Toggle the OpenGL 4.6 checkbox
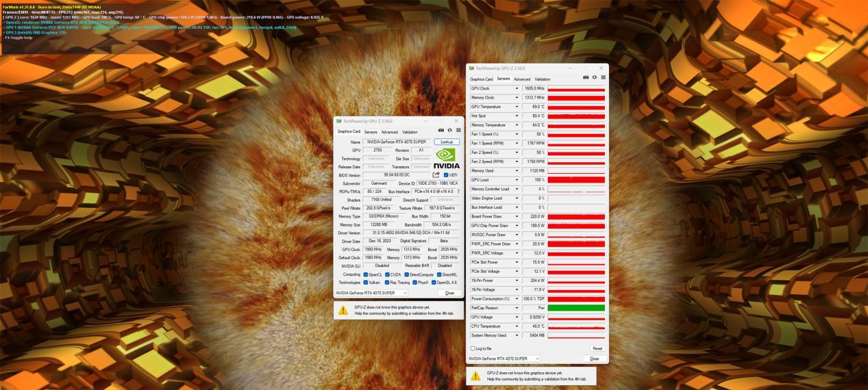 [x=434, y=282]
